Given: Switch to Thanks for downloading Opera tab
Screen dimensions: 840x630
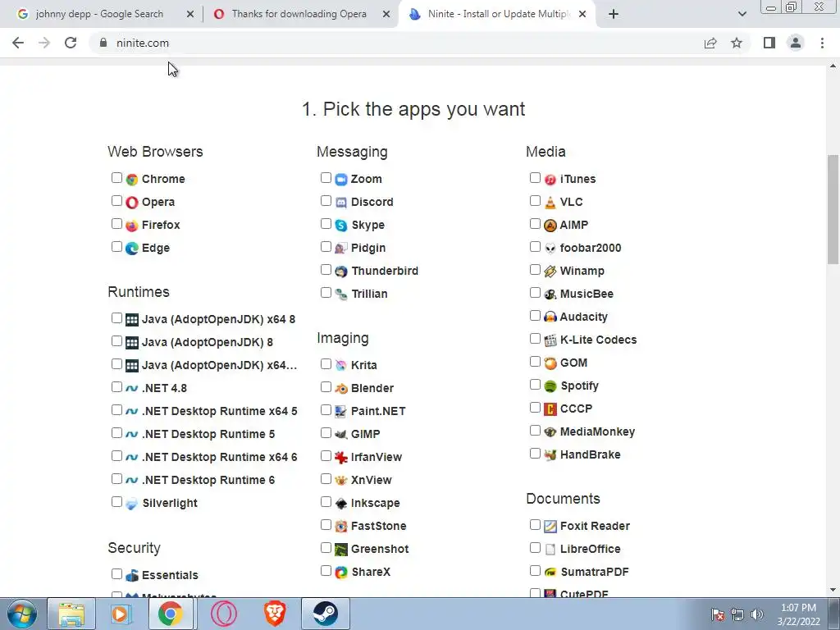Looking at the screenshot, I should click(299, 14).
